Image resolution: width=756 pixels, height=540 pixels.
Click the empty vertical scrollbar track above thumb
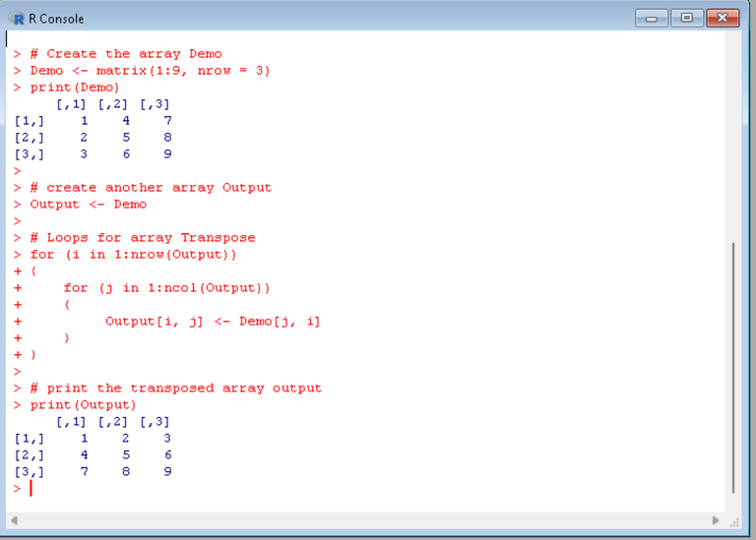click(x=733, y=138)
